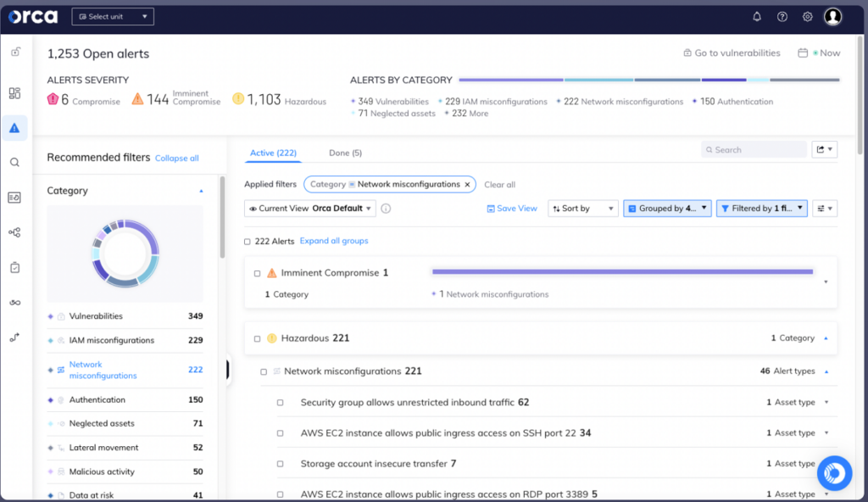Select the Imminent Compromise group checkbox

pos(257,273)
